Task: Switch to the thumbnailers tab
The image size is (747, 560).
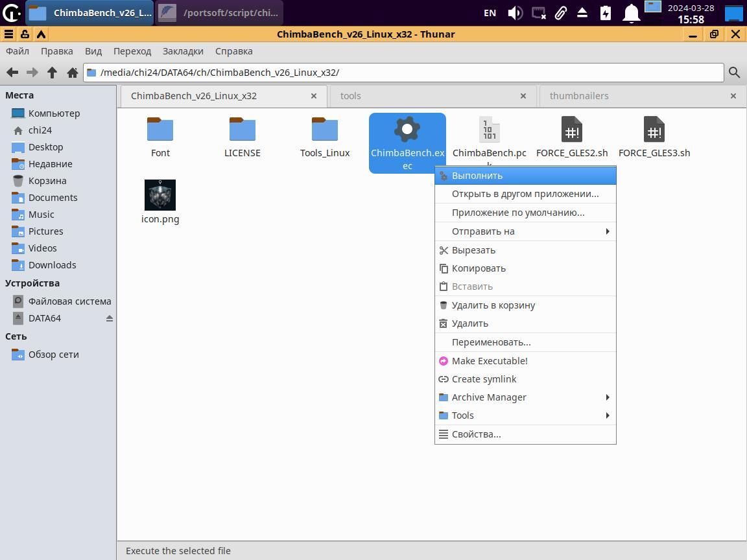Action: coord(642,96)
